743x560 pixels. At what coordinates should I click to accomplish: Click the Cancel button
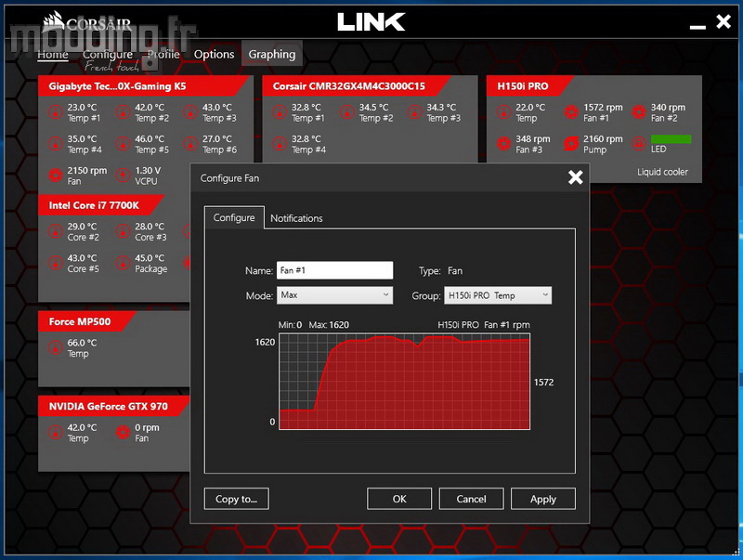(x=471, y=499)
